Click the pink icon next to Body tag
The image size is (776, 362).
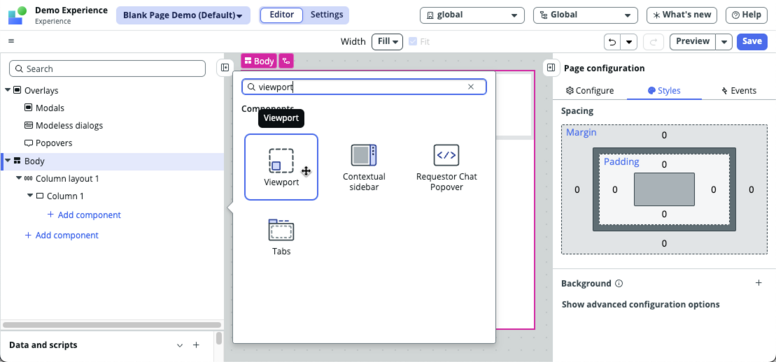pyautogui.click(x=286, y=61)
